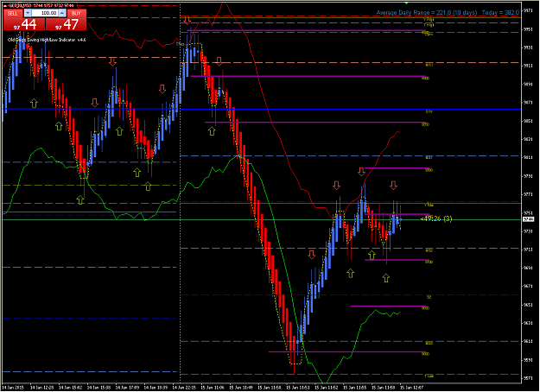
Task: Click the 14 Jan 2015 date label
Action: [13, 388]
